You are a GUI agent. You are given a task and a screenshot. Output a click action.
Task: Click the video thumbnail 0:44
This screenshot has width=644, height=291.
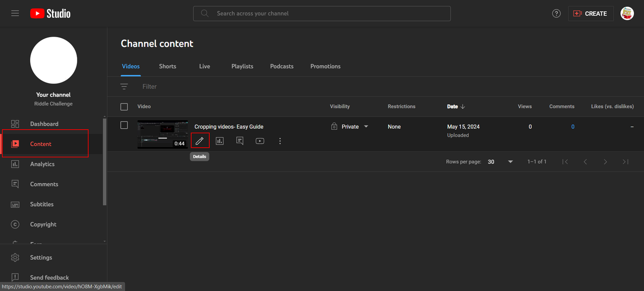coord(163,134)
